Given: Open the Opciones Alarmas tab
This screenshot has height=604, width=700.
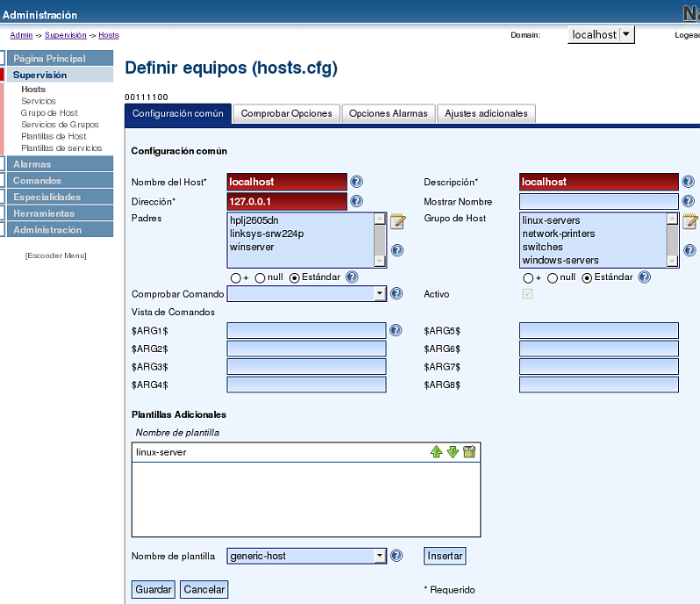Looking at the screenshot, I should (x=388, y=113).
